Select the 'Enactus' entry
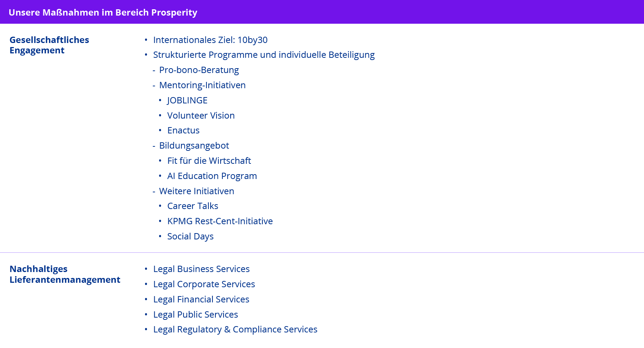The height and width of the screenshot is (348, 644). pos(183,130)
